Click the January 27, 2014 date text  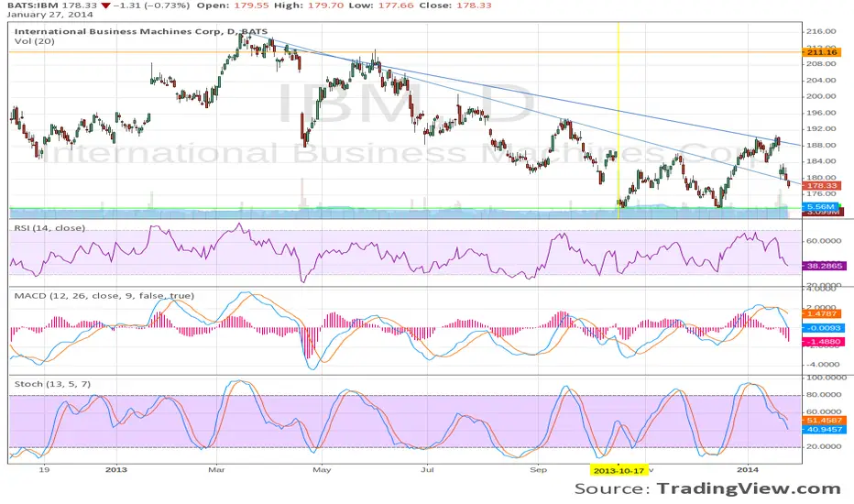tap(38, 17)
